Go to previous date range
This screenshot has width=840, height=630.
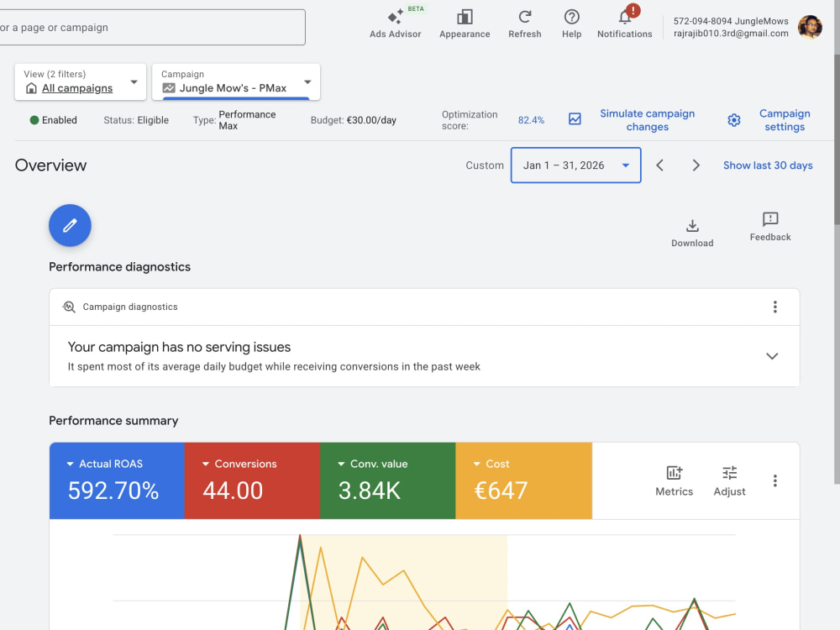660,165
